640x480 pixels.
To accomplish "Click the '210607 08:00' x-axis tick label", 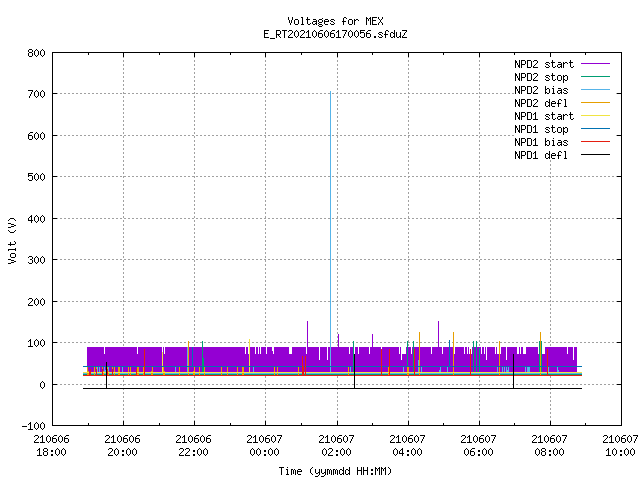I will [x=549, y=446].
